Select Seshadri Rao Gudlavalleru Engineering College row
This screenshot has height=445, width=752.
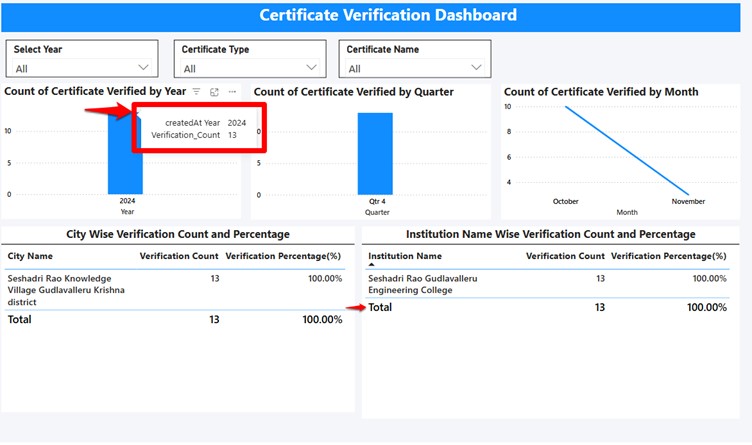(424, 284)
